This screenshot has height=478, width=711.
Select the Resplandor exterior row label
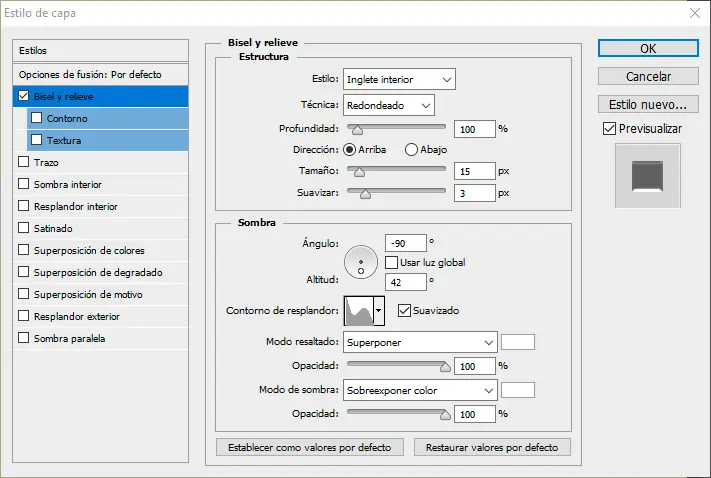point(77,316)
